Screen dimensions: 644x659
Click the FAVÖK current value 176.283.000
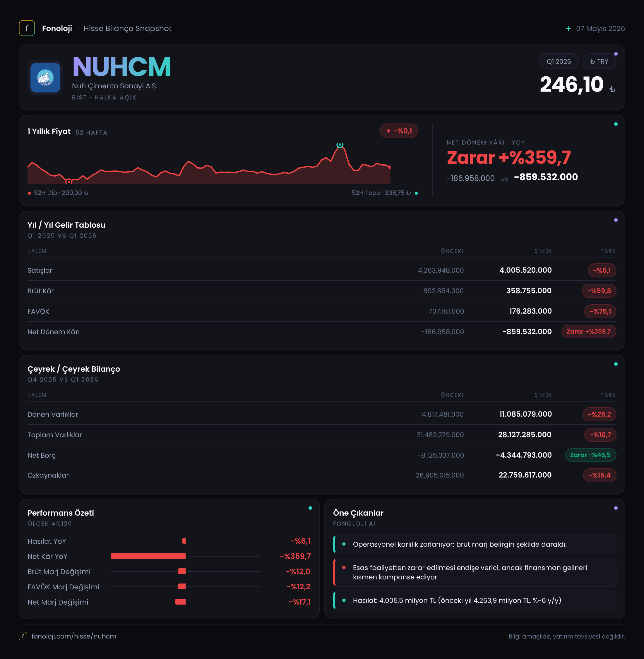click(530, 311)
